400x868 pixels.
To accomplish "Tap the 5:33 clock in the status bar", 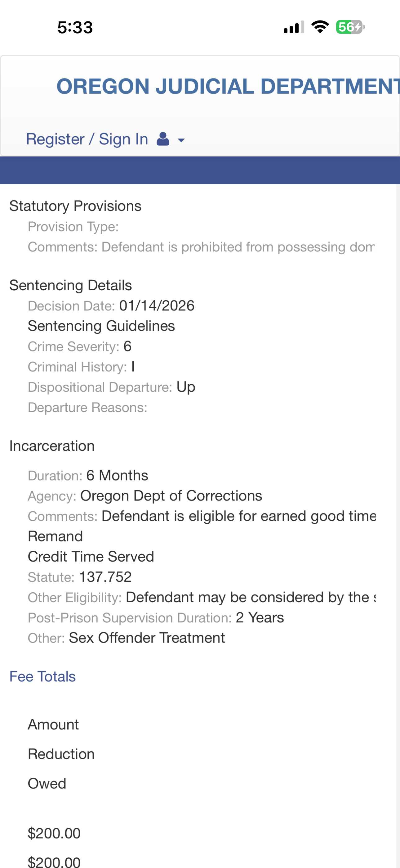I will point(75,27).
